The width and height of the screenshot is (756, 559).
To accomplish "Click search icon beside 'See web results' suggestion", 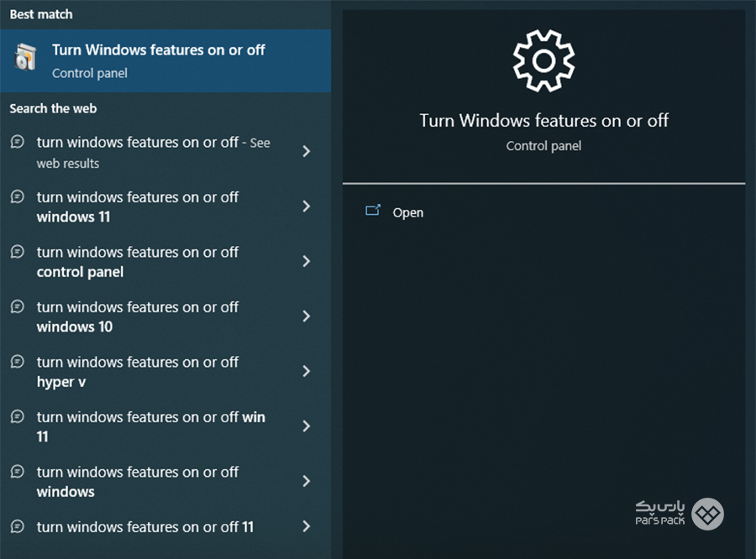I will (18, 142).
